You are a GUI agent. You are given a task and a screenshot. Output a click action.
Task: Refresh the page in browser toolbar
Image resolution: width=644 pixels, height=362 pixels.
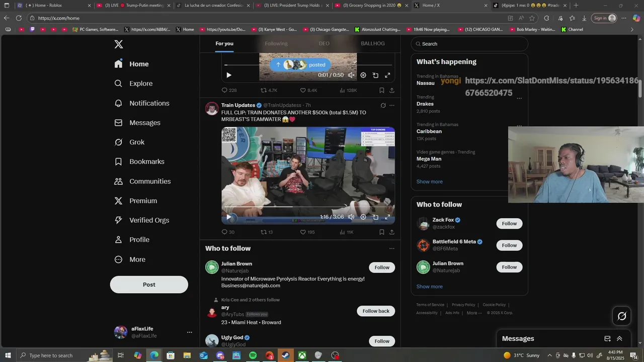19,18
